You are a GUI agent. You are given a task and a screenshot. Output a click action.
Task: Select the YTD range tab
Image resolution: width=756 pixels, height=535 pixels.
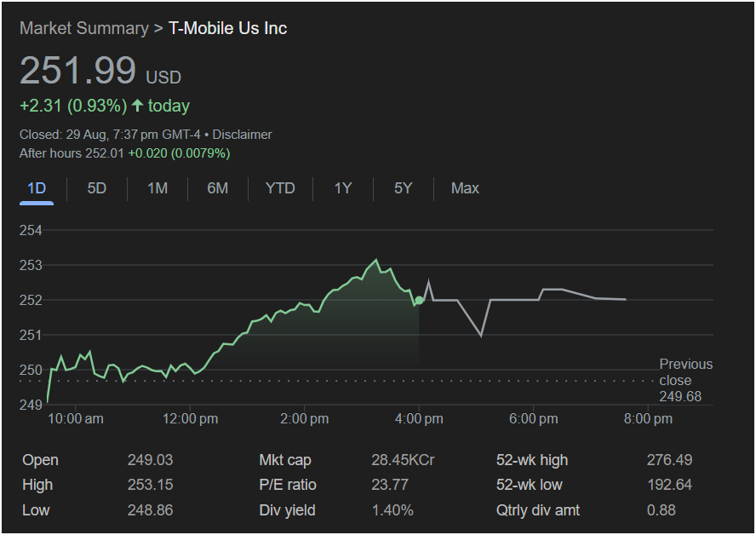280,188
